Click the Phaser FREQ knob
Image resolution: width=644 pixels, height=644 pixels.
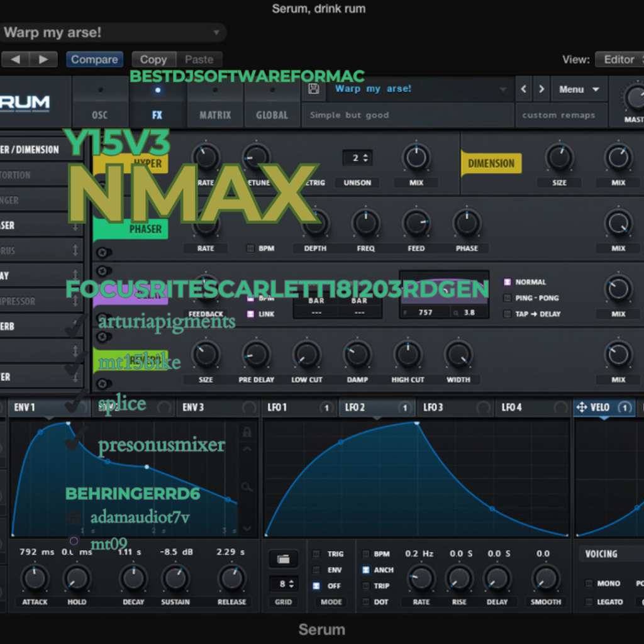[365, 223]
